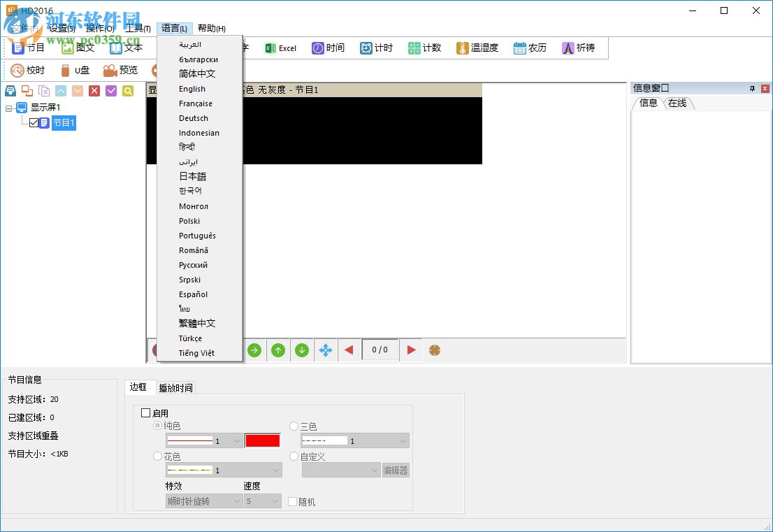This screenshot has width=773, height=532.
Task: Click the 祈祷 prayer toolbar icon
Action: [x=577, y=48]
